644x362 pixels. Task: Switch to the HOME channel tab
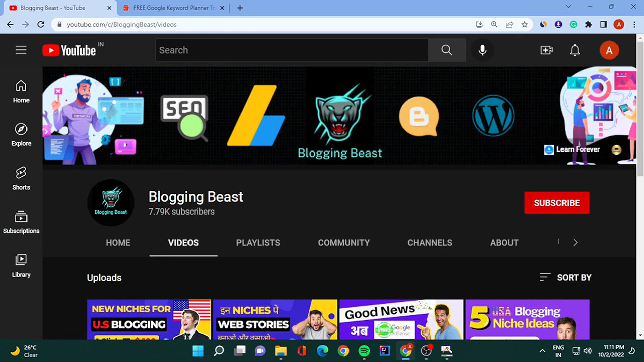coord(118,243)
